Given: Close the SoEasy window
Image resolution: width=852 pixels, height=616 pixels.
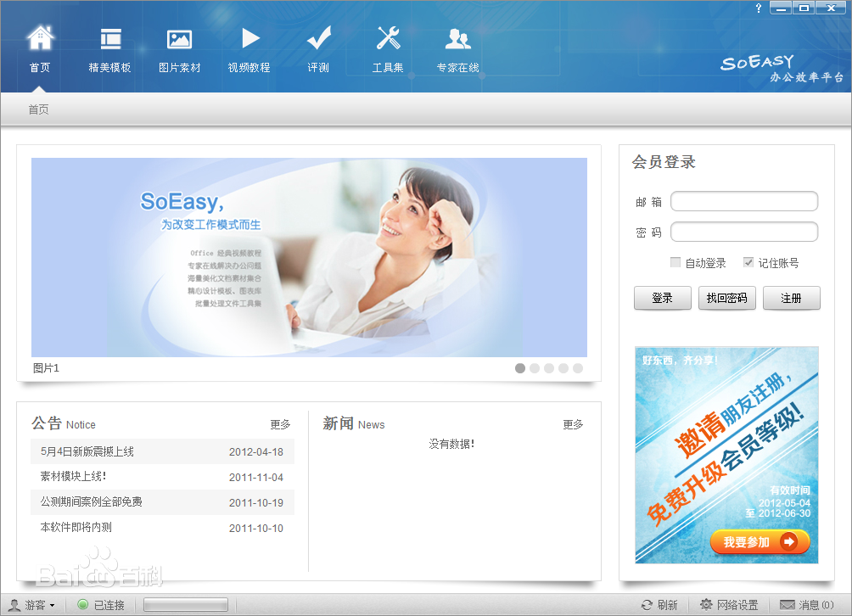Looking at the screenshot, I should tap(831, 8).
